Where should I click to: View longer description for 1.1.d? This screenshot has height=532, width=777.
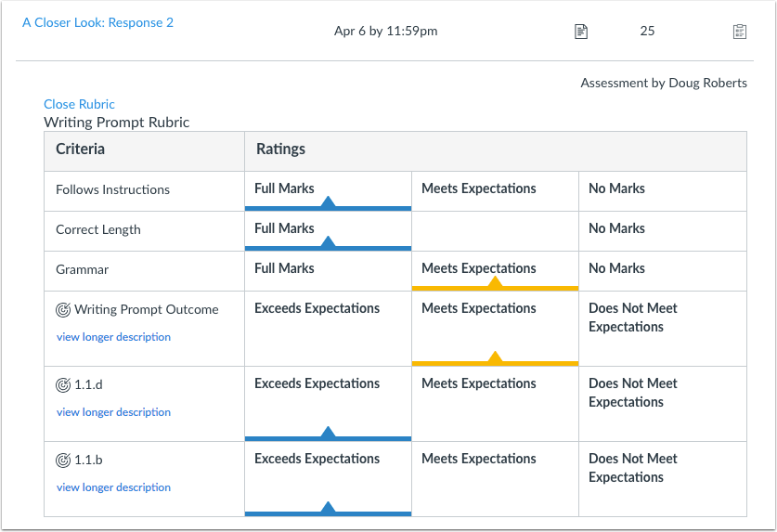point(113,412)
